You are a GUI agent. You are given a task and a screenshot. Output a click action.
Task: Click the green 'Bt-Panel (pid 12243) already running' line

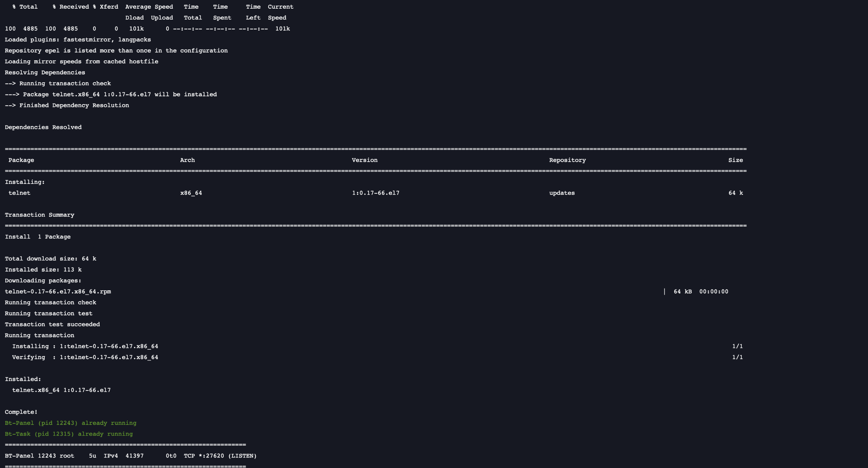coord(71,423)
